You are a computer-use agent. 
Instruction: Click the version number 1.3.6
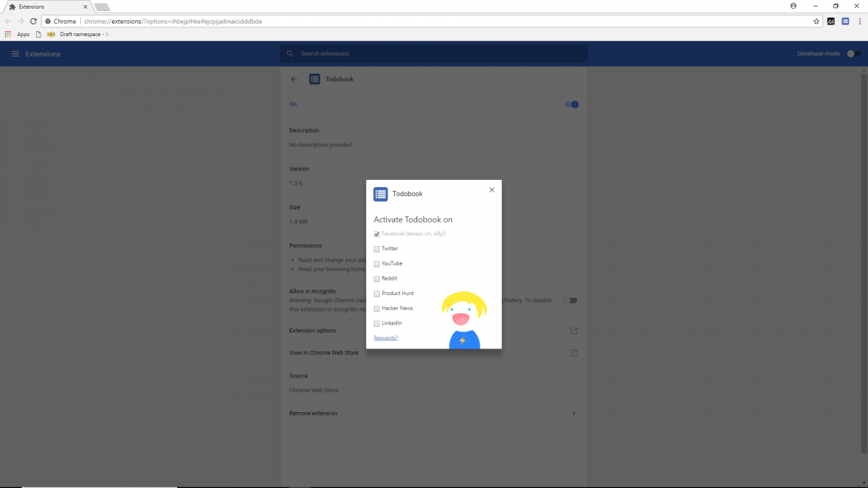(x=296, y=184)
